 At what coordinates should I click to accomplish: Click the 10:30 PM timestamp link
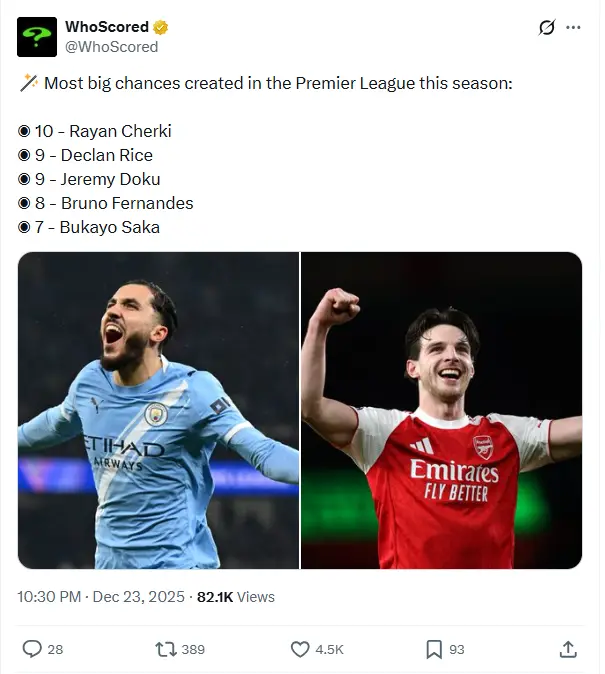click(101, 596)
